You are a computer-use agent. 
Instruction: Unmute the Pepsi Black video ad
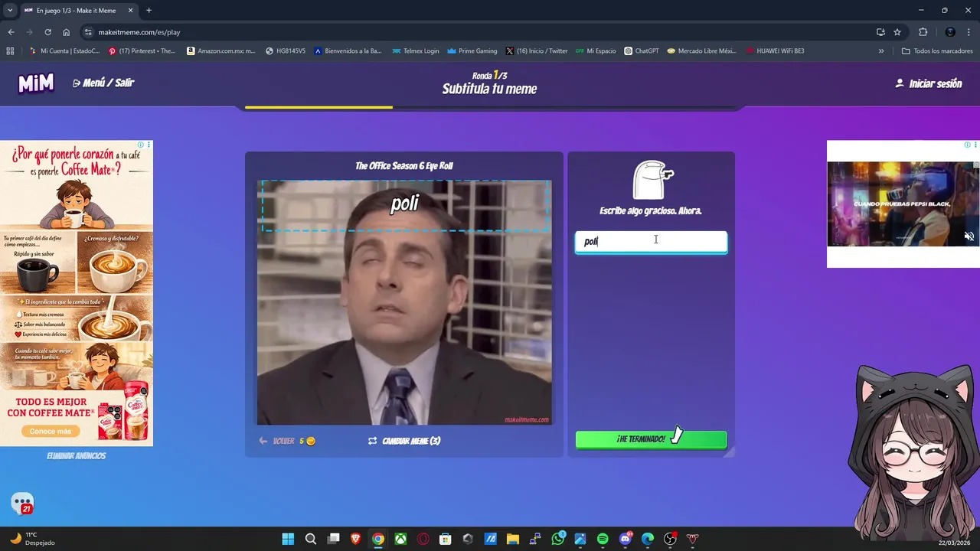(x=969, y=236)
